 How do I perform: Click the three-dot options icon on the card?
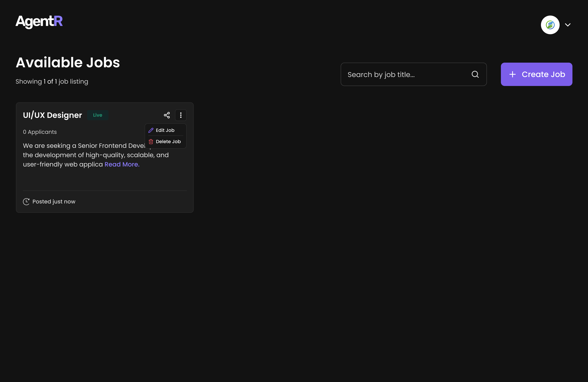pos(181,115)
